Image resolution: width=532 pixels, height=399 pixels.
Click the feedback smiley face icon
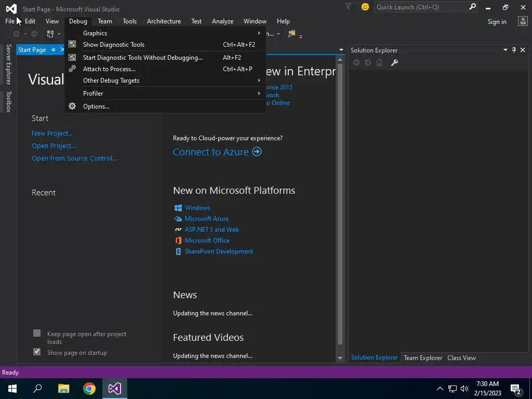[x=365, y=7]
